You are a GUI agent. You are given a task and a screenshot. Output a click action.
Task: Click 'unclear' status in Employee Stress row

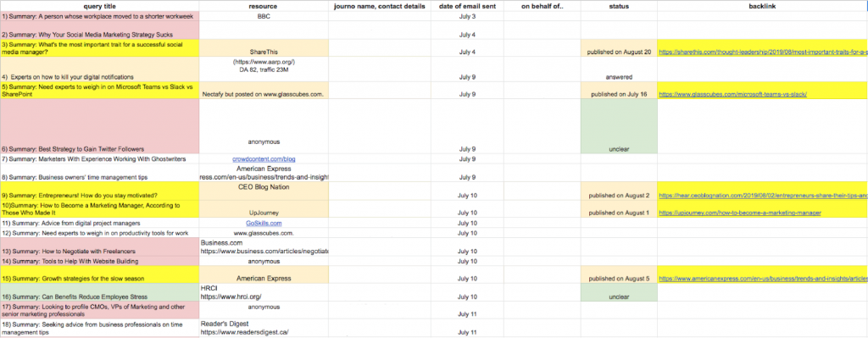[x=619, y=292]
